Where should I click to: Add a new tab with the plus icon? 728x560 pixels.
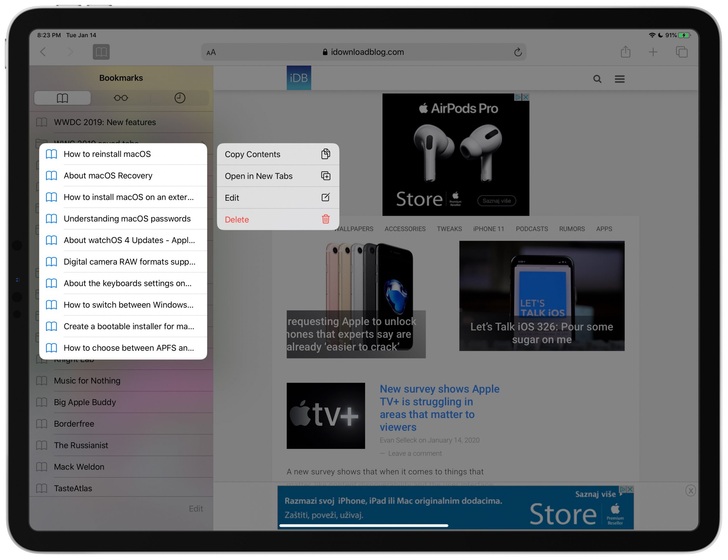point(653,52)
